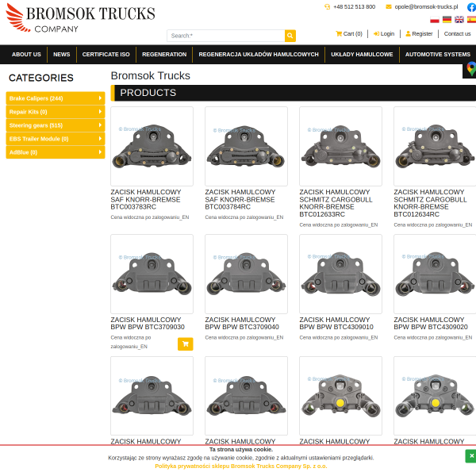476x476 pixels.
Task: Expand Brake Calipers (244) category
Action: (56, 98)
